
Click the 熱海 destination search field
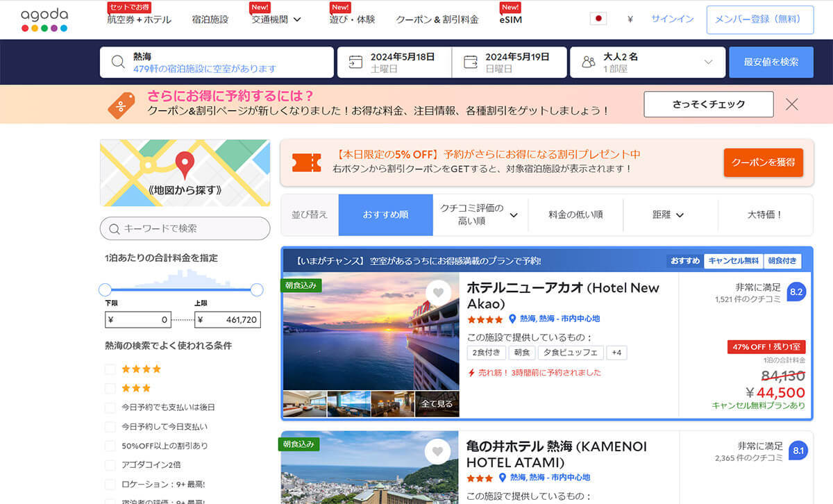tap(217, 62)
